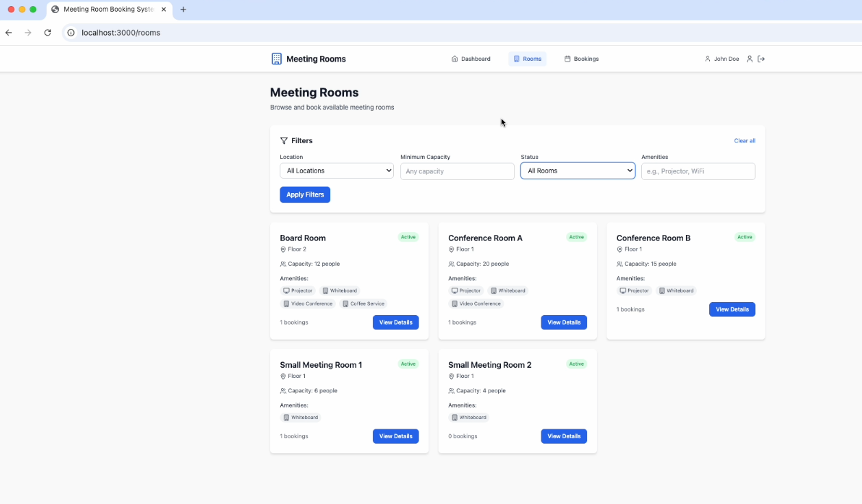Image resolution: width=862 pixels, height=504 pixels.
Task: Click the Conference Room A location pin icon
Action: (x=452, y=249)
